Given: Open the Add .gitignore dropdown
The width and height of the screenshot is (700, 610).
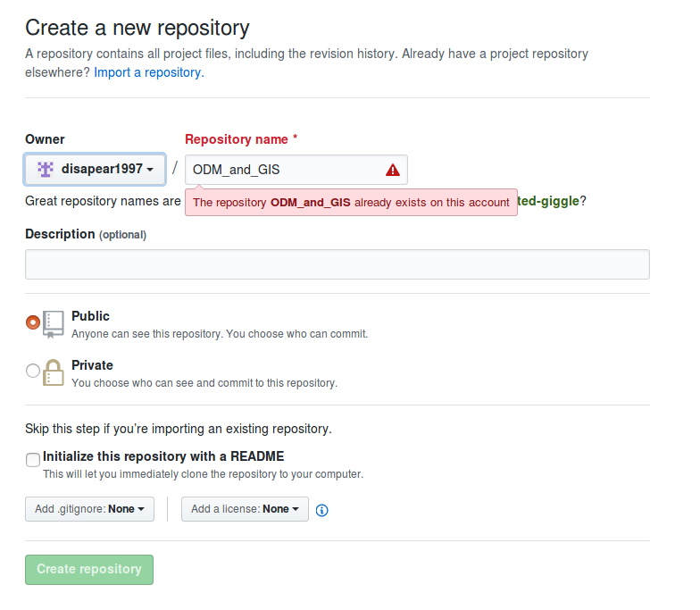Looking at the screenshot, I should 89,509.
